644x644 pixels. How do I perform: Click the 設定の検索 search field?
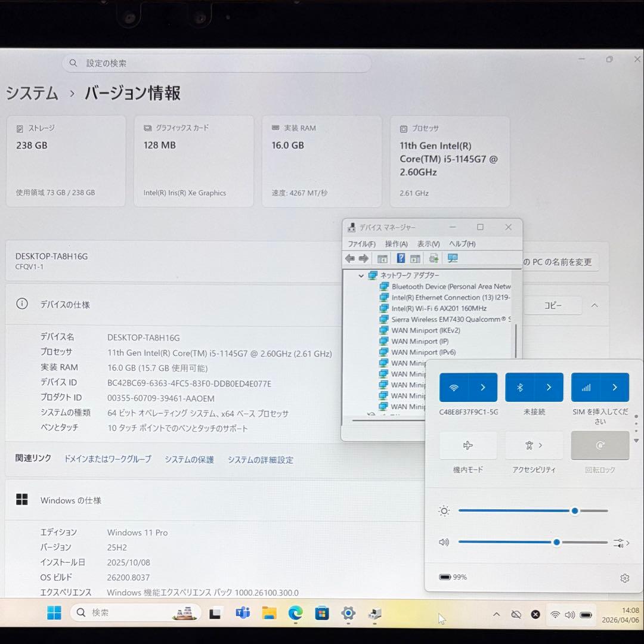point(216,63)
